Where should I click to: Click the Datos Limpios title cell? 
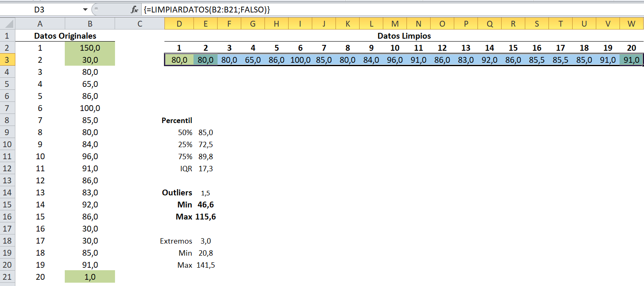(x=404, y=36)
